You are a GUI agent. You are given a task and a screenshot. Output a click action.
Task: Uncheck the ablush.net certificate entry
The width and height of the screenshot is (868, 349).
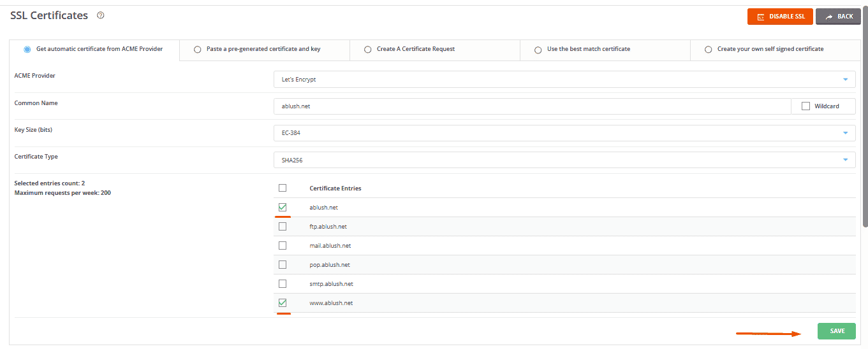point(283,207)
